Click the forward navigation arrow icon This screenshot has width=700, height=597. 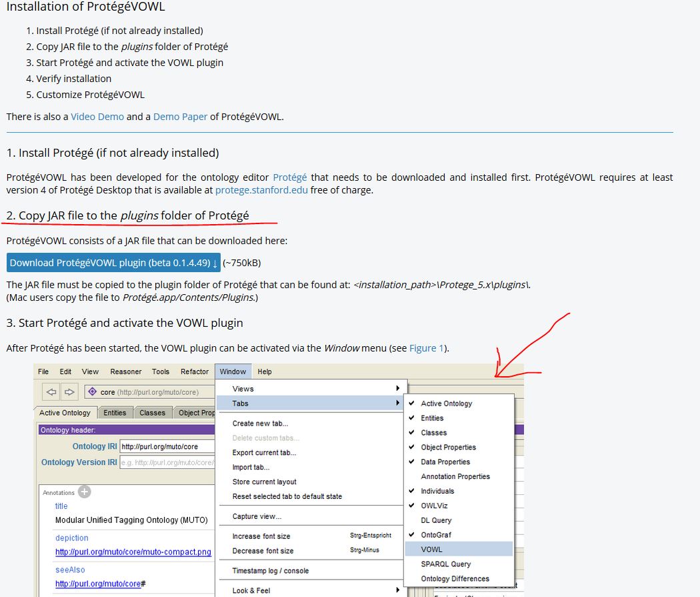click(69, 392)
